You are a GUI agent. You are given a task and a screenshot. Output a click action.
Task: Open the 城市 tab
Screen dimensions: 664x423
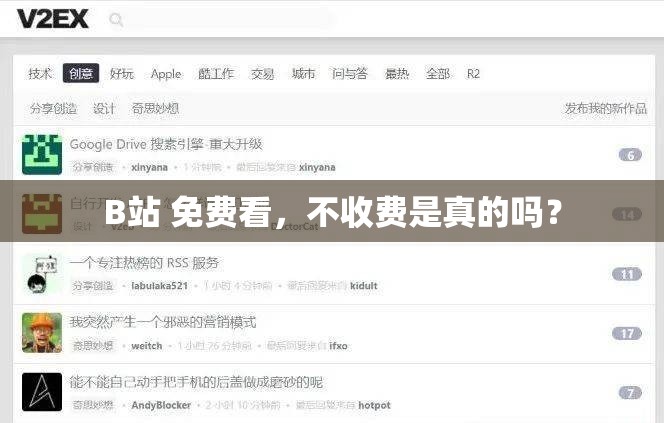pyautogui.click(x=303, y=73)
